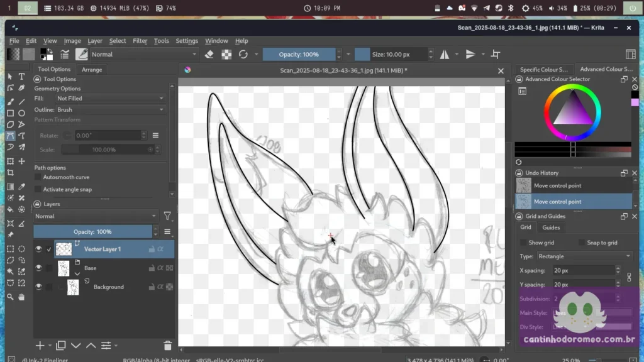Click reload original brush preset icon

pos(243,54)
